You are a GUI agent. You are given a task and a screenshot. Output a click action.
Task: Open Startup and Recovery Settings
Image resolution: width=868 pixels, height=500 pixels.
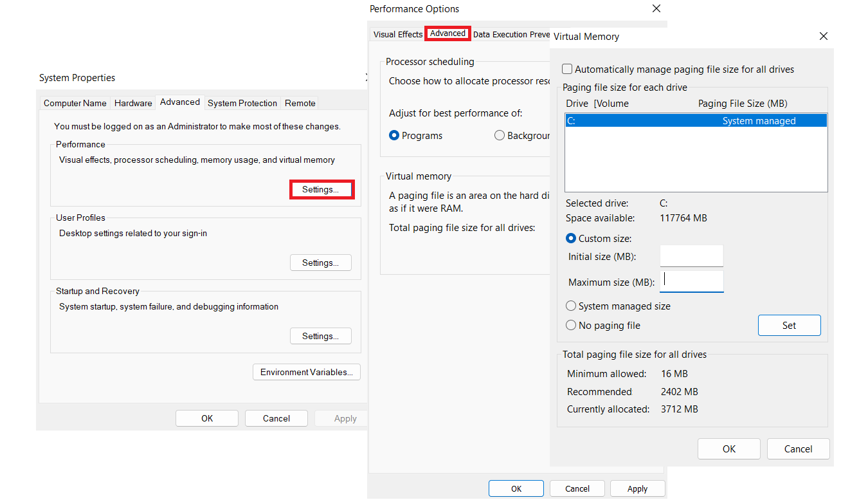(321, 337)
